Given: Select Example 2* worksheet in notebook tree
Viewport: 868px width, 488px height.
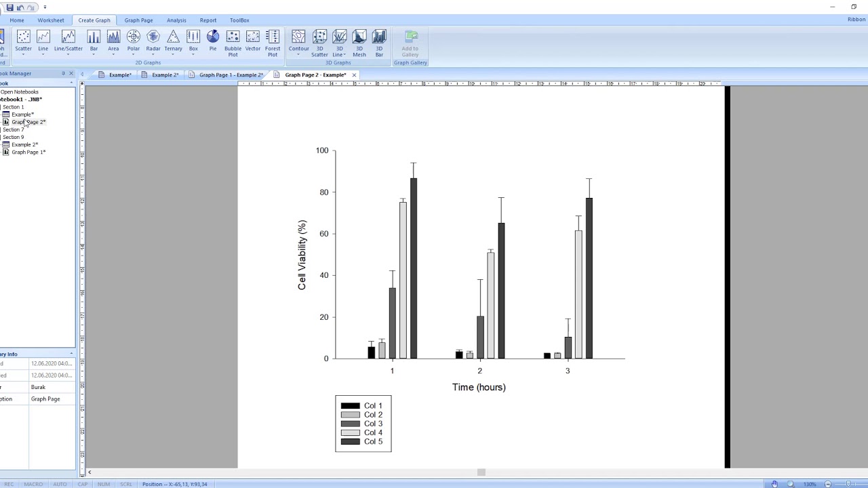Looking at the screenshot, I should (24, 144).
